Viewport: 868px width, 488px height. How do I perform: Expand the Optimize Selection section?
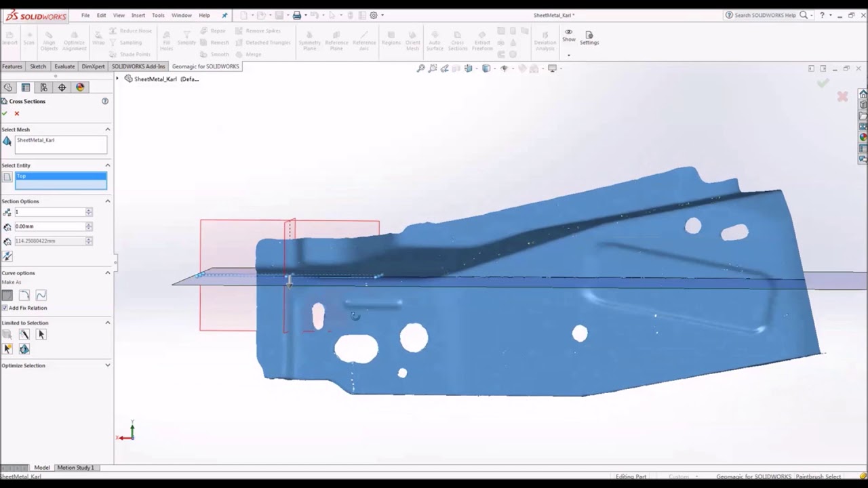click(x=107, y=365)
